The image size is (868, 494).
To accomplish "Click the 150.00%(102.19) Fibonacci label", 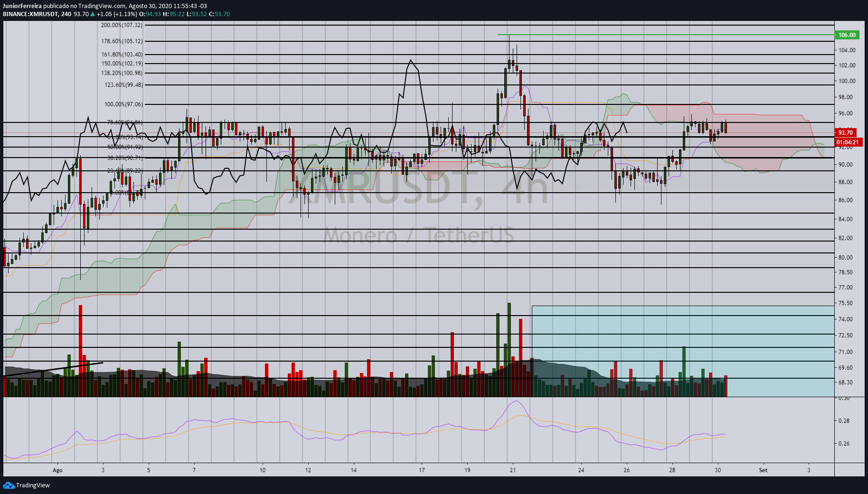I will click(x=122, y=63).
